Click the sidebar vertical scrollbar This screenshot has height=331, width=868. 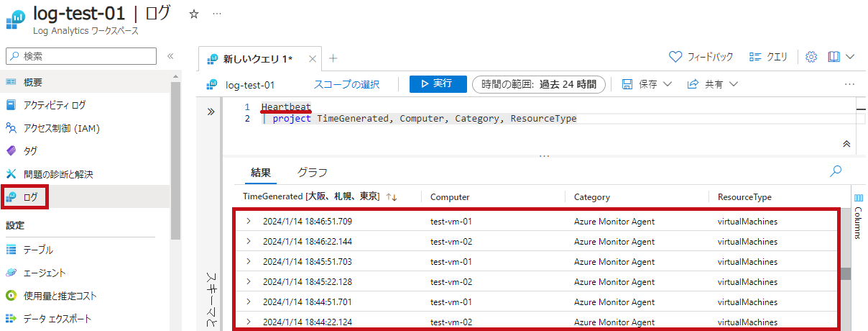(x=176, y=160)
